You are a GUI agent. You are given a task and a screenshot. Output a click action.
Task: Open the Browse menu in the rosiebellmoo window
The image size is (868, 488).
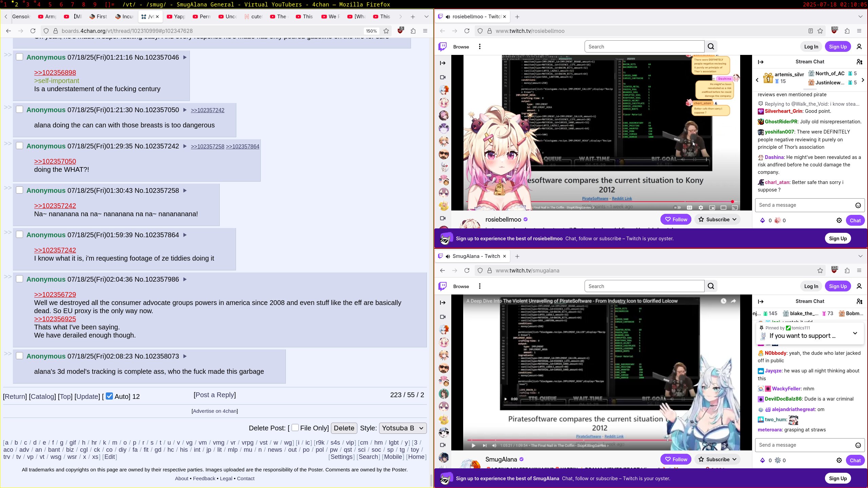pos(461,47)
